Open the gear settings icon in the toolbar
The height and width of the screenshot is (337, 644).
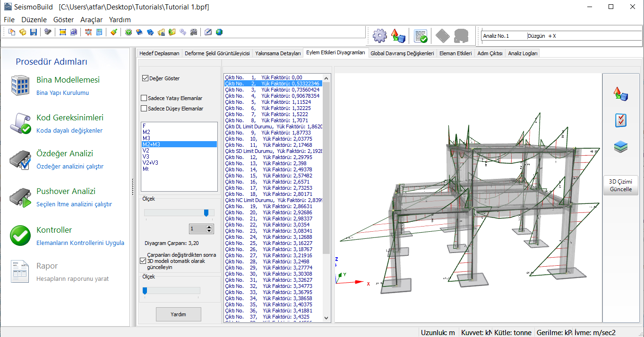point(379,36)
